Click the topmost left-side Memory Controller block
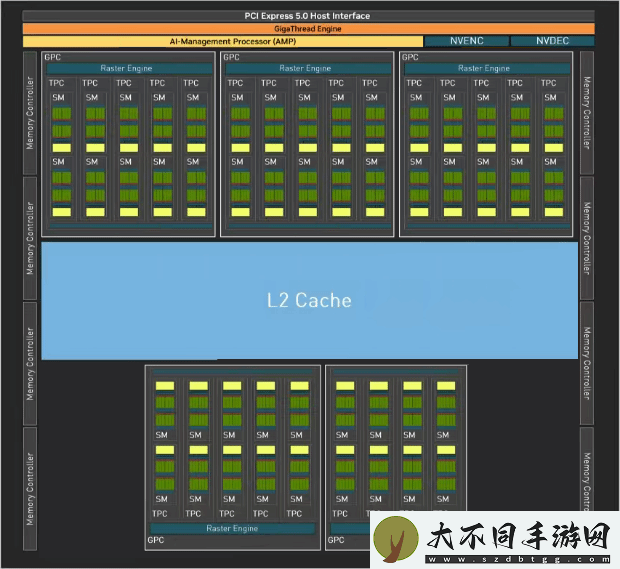The image size is (620, 569). click(30, 113)
